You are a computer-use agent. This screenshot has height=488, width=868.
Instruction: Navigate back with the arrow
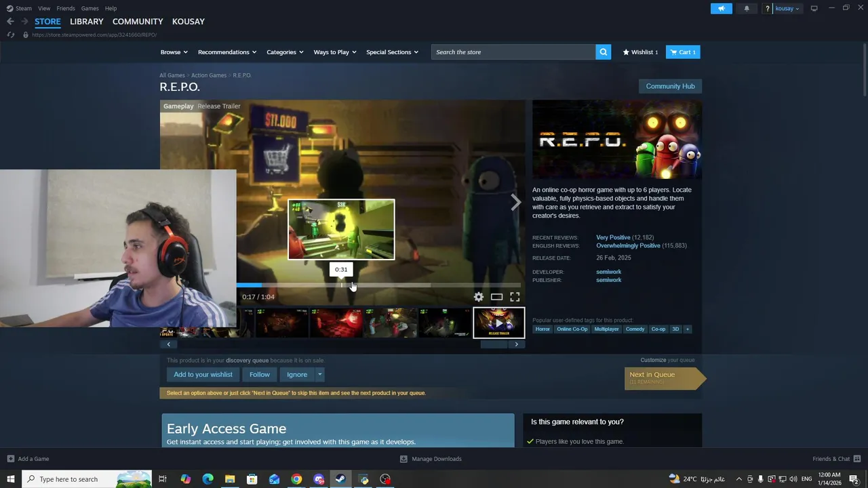[10, 22]
